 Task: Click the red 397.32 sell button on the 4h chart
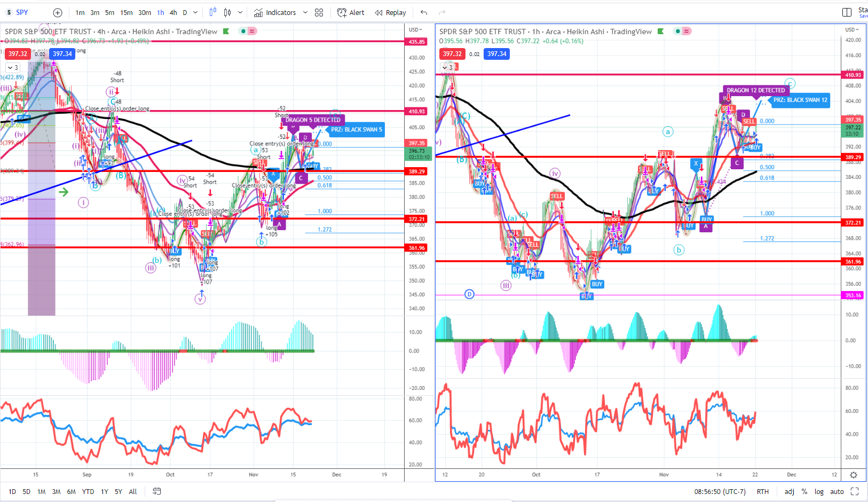tap(18, 54)
